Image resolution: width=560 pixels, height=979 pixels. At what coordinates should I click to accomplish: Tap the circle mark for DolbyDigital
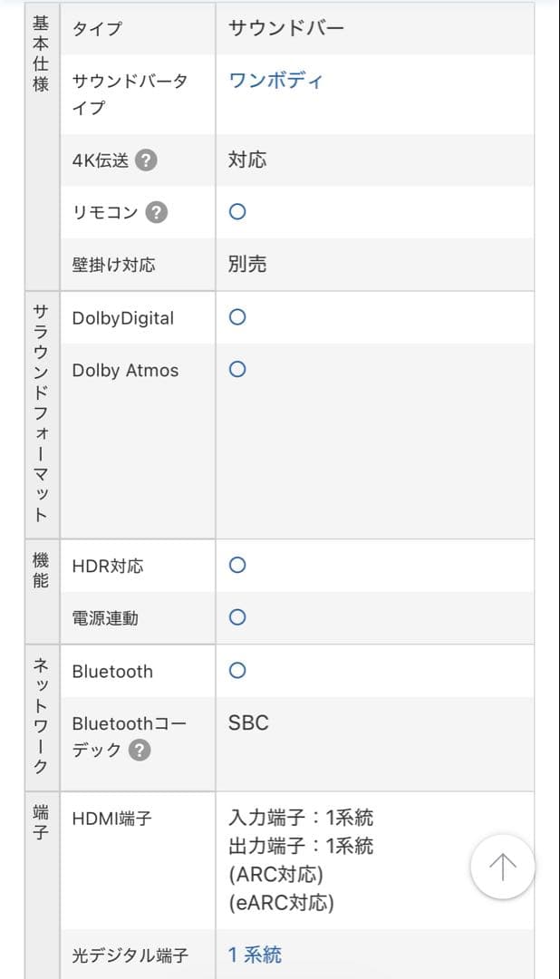237,317
